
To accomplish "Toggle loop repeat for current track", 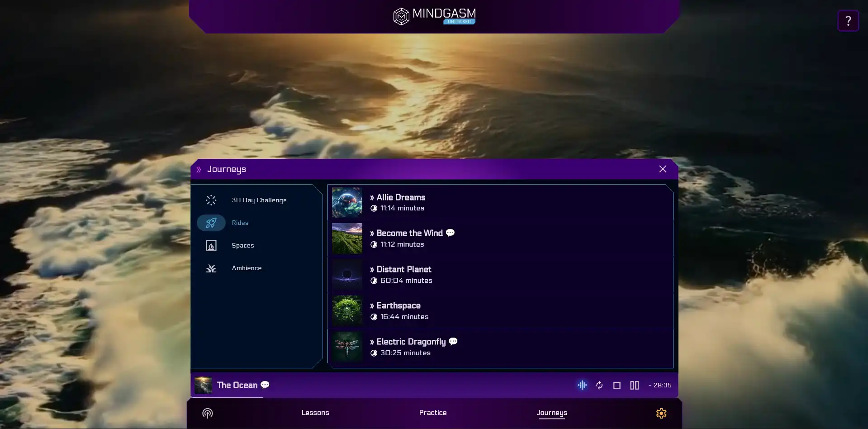I will coord(599,385).
